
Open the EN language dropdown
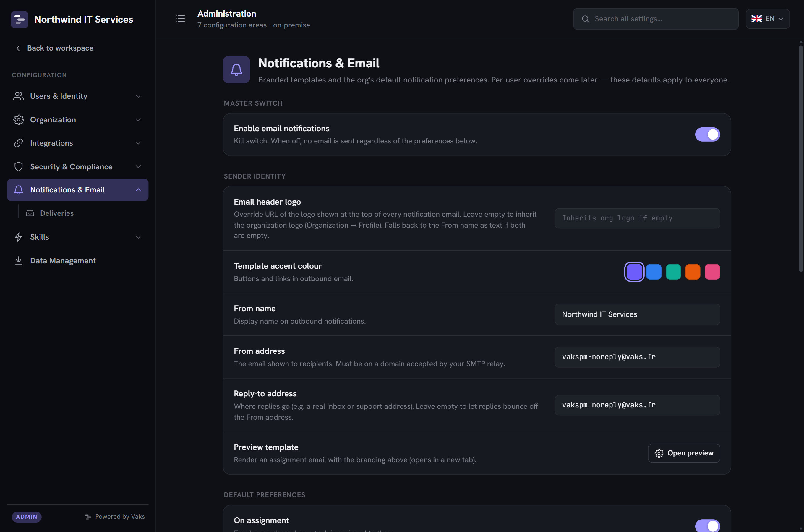[x=767, y=19]
